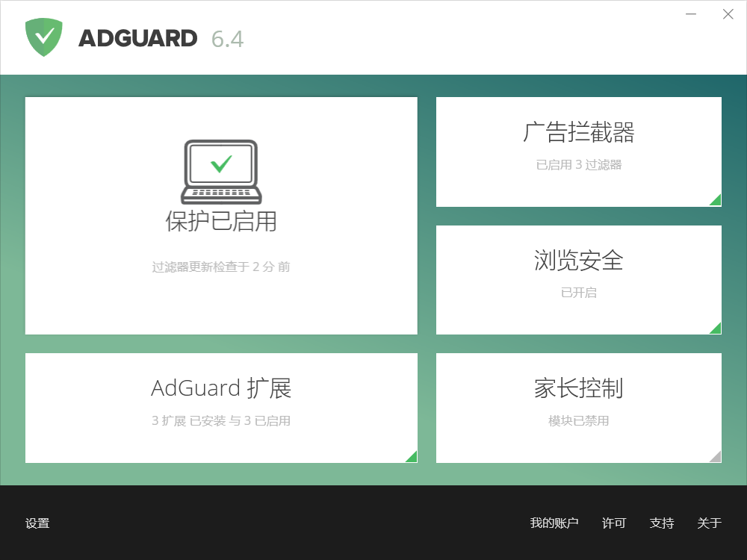
Task: Open 许可 in the footer
Action: coord(613,523)
